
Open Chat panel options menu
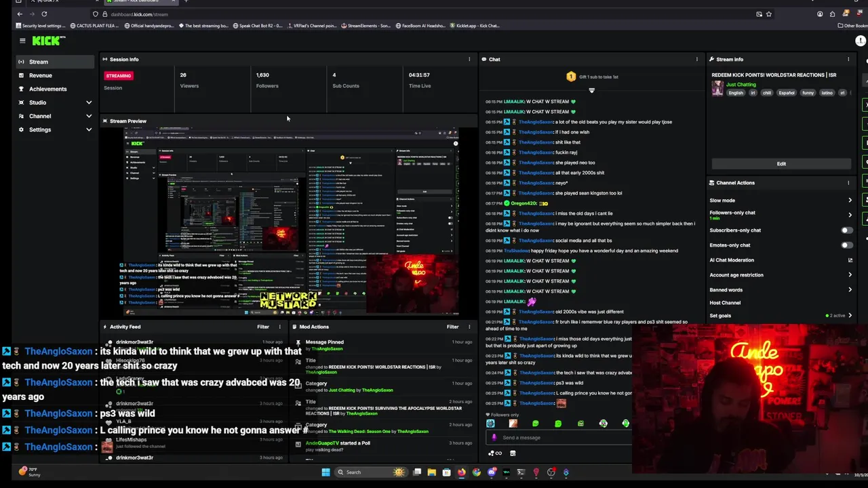(x=696, y=59)
